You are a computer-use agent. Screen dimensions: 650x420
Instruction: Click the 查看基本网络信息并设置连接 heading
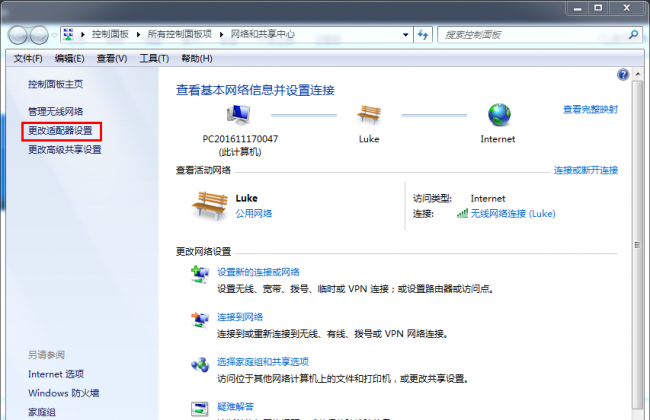(x=255, y=90)
